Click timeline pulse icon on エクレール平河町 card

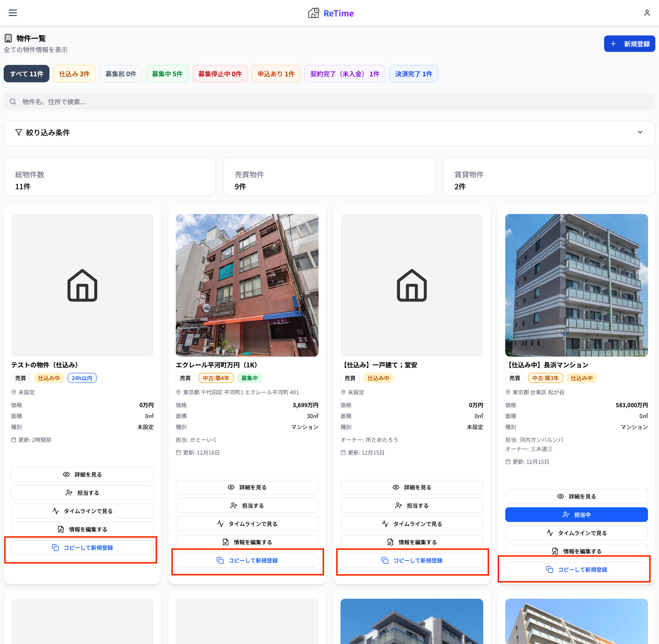tap(220, 524)
